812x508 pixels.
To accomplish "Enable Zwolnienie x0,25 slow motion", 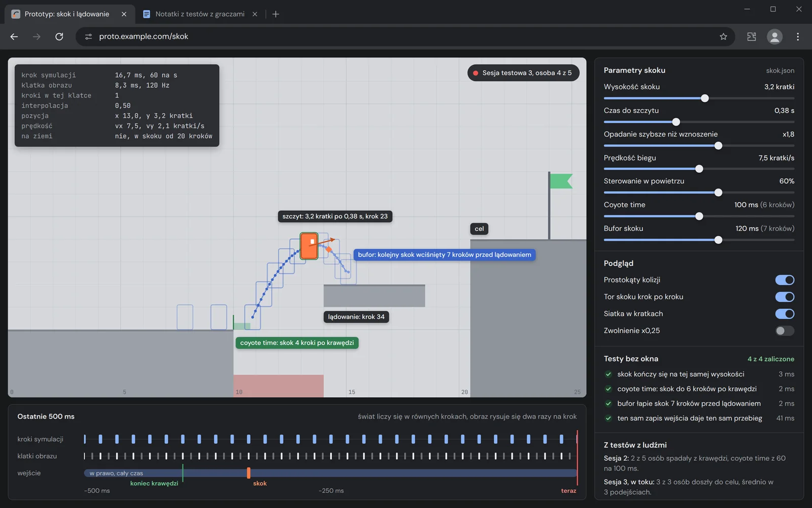I will tap(785, 331).
